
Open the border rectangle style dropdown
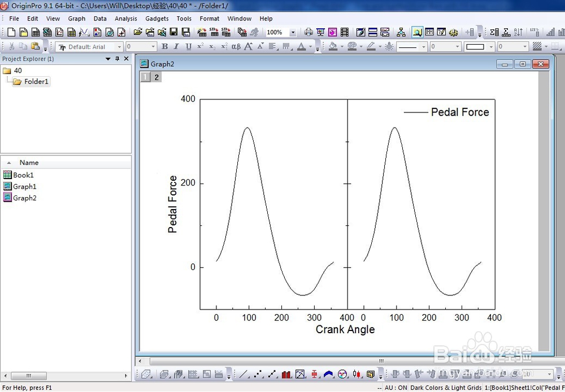[x=491, y=46]
